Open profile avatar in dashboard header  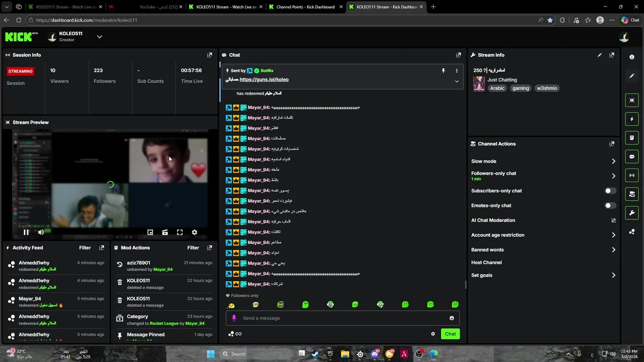(x=624, y=37)
